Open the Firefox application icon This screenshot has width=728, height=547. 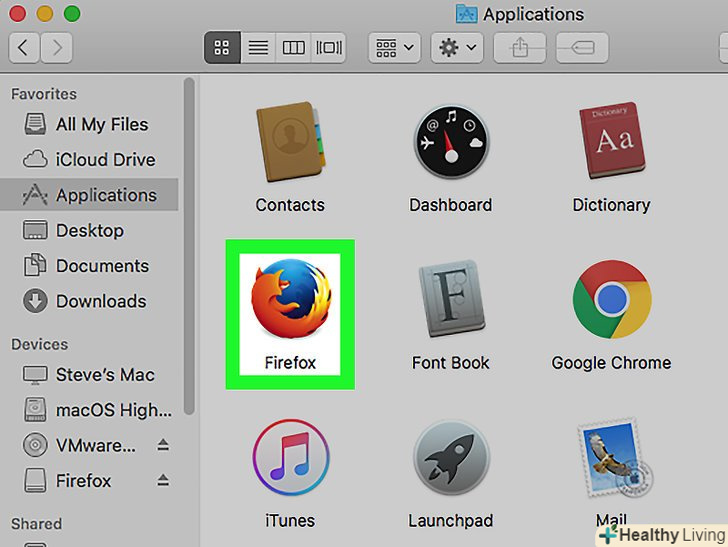pyautogui.click(x=290, y=299)
